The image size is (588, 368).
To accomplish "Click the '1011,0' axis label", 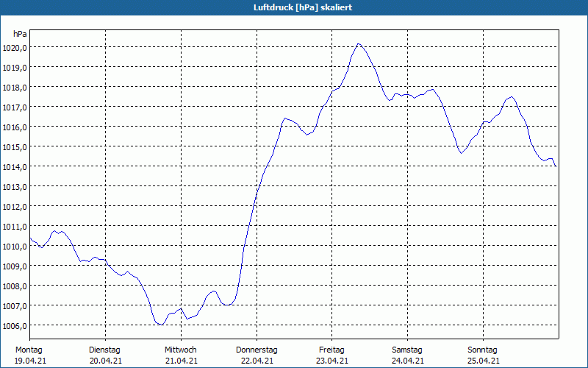I will pyautogui.click(x=15, y=227).
